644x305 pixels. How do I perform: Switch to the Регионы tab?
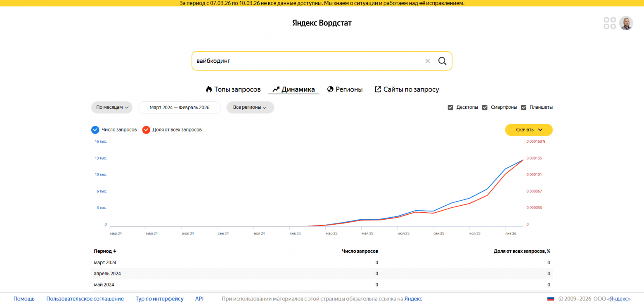tap(345, 89)
